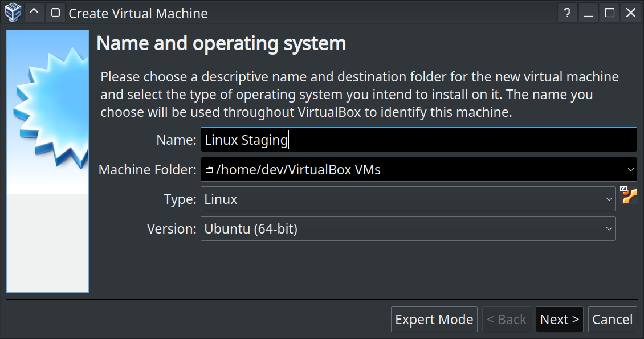Click the /home/dev/VirtualBox VMs path text
The image size is (644, 339).
point(298,169)
